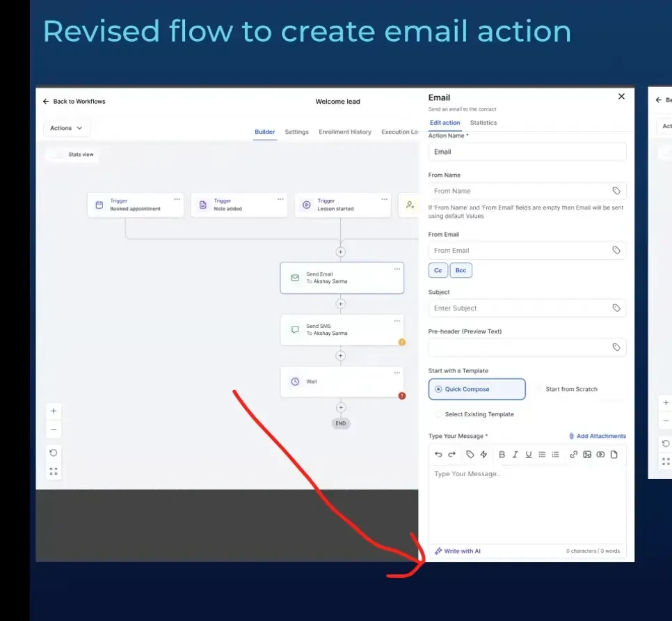Fit workflow to screen with expand icon
Image resolution: width=672 pixels, height=621 pixels.
point(54,471)
